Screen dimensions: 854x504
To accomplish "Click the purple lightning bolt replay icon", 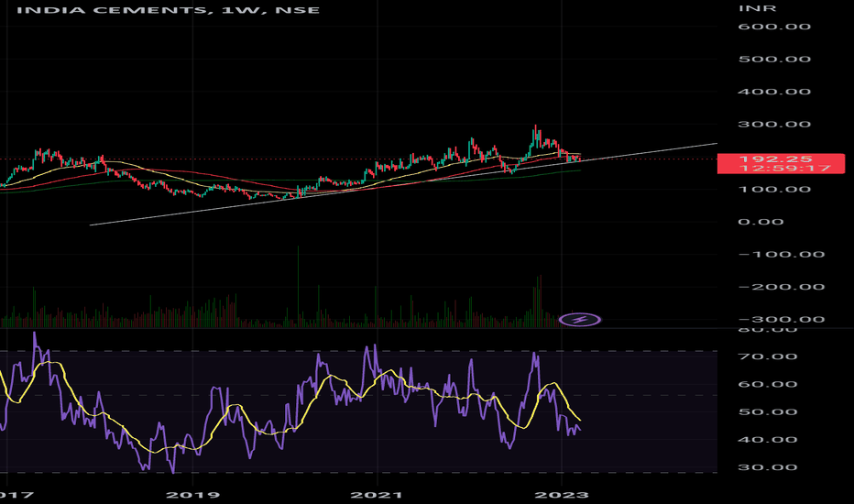I will pos(580,319).
